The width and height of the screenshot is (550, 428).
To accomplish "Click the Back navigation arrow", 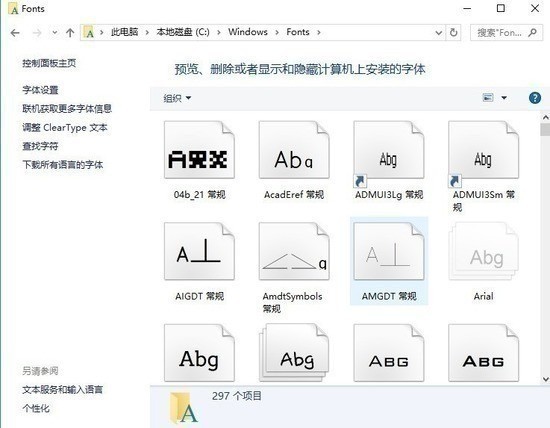I will tap(15, 33).
